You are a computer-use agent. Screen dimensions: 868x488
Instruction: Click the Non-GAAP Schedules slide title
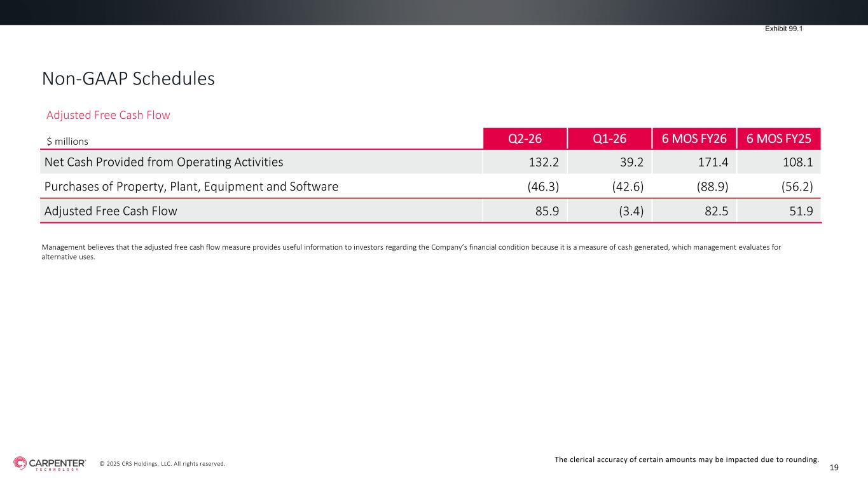click(128, 79)
